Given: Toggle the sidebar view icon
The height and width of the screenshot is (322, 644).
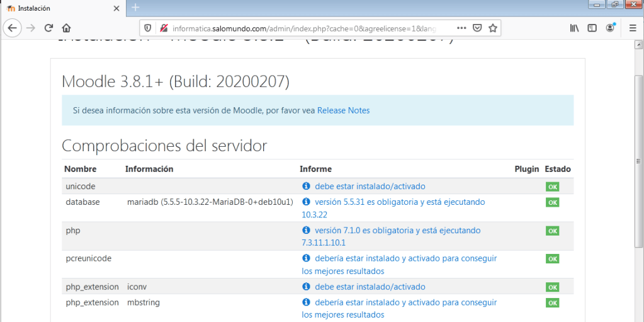Looking at the screenshot, I should pos(592,28).
